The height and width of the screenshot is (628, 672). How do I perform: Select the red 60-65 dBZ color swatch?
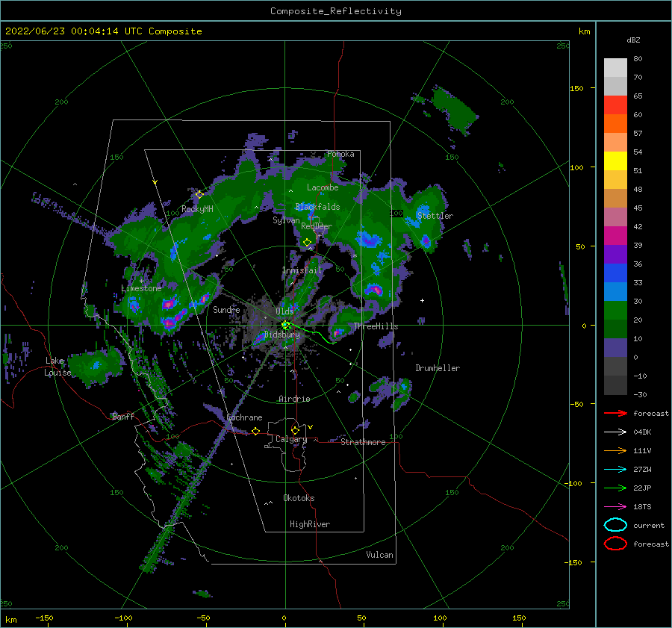615,105
